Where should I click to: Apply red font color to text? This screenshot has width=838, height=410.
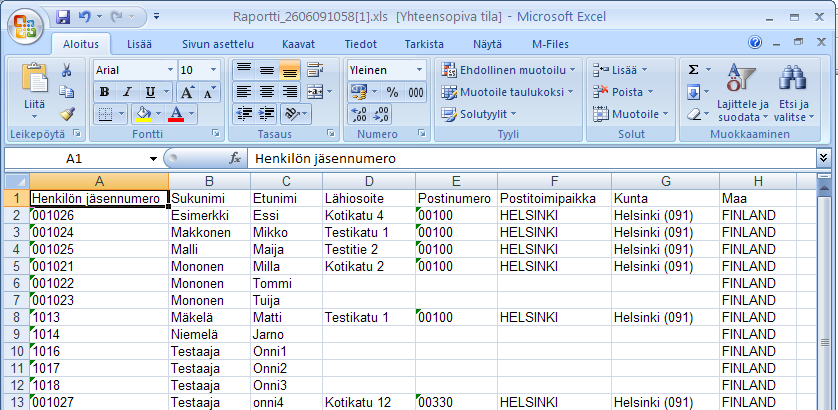[176, 114]
